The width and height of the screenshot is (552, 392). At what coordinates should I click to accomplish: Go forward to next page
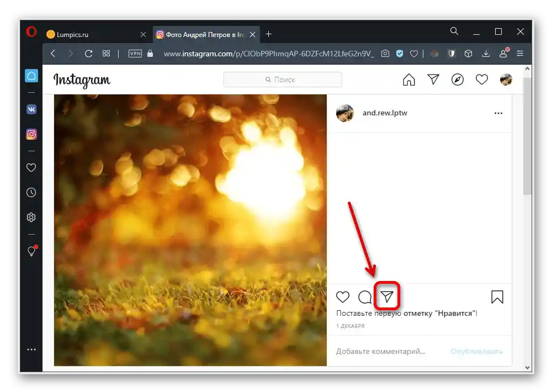pos(71,54)
